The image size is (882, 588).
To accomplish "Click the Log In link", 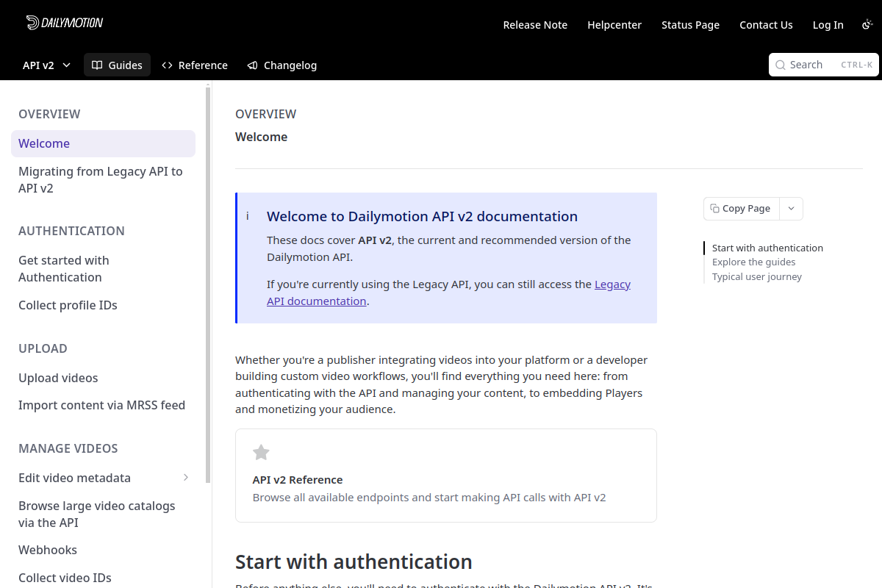I will pyautogui.click(x=828, y=25).
